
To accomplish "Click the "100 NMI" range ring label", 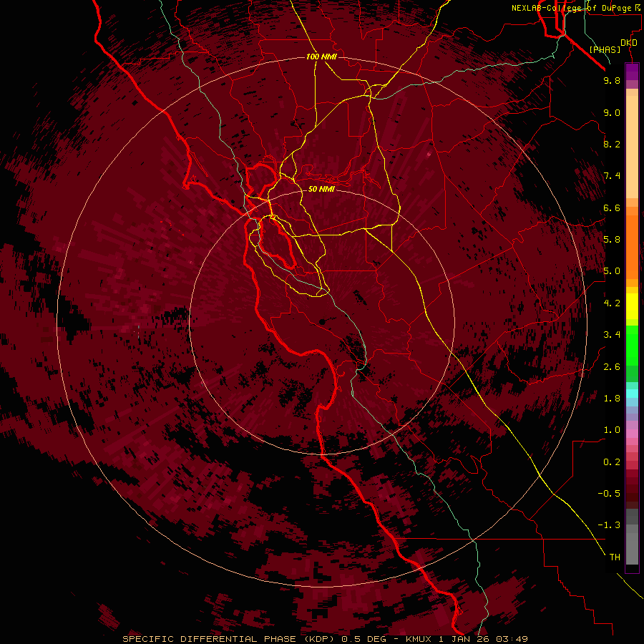I will click(321, 57).
